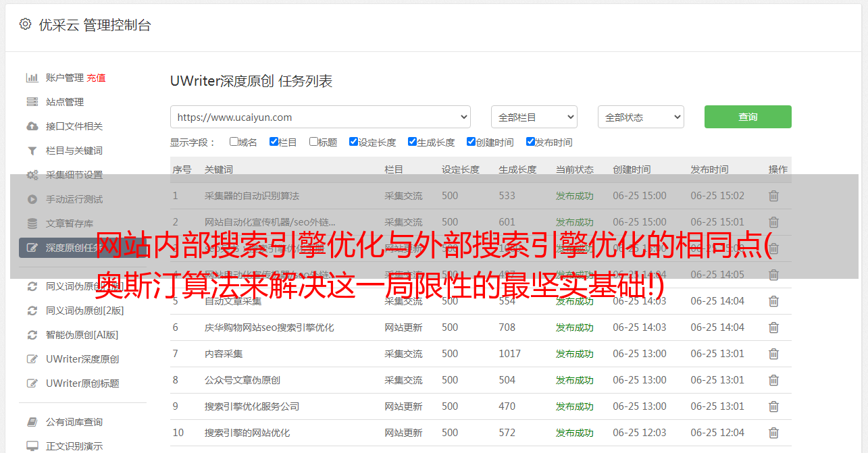The height and width of the screenshot is (453, 868).
Task: Click 发布成功 status in row 10
Action: tap(575, 433)
